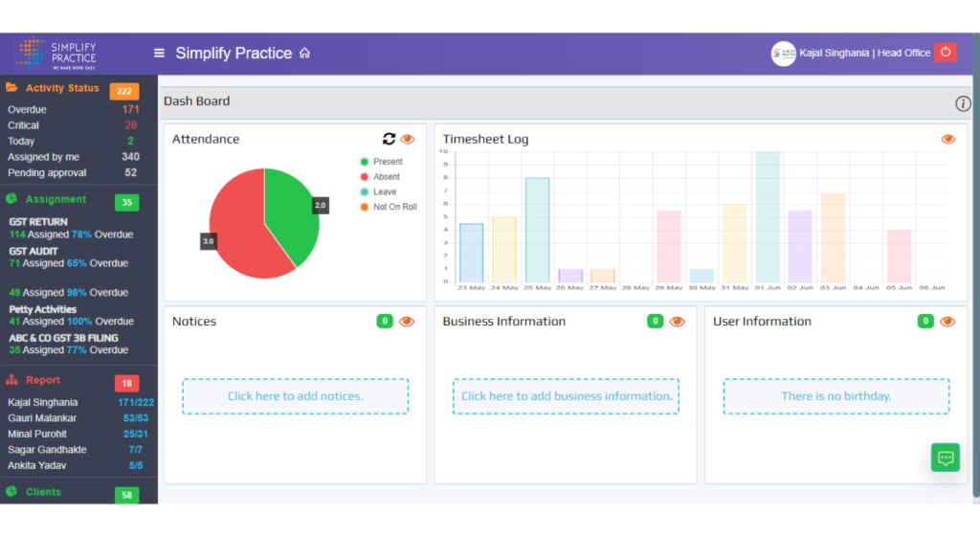Toggle the Not On Roll legend entry

pos(389,207)
